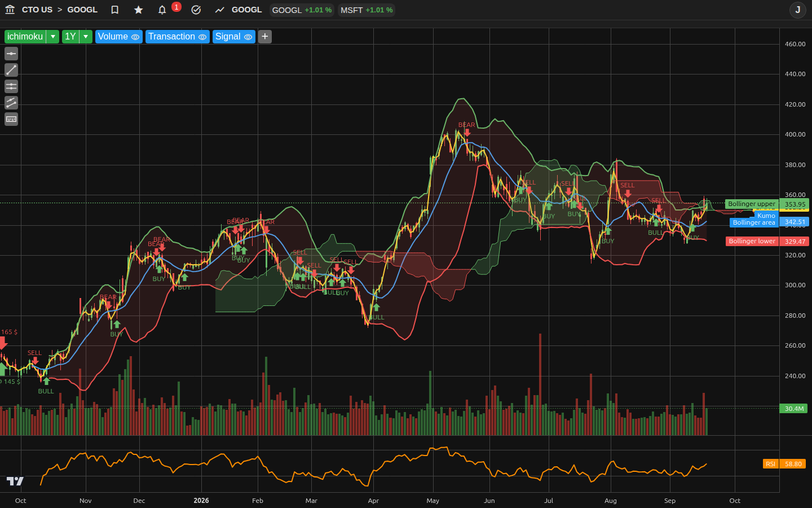The image size is (812, 508).
Task: Click the notification count badge showing 1
Action: pos(176,7)
